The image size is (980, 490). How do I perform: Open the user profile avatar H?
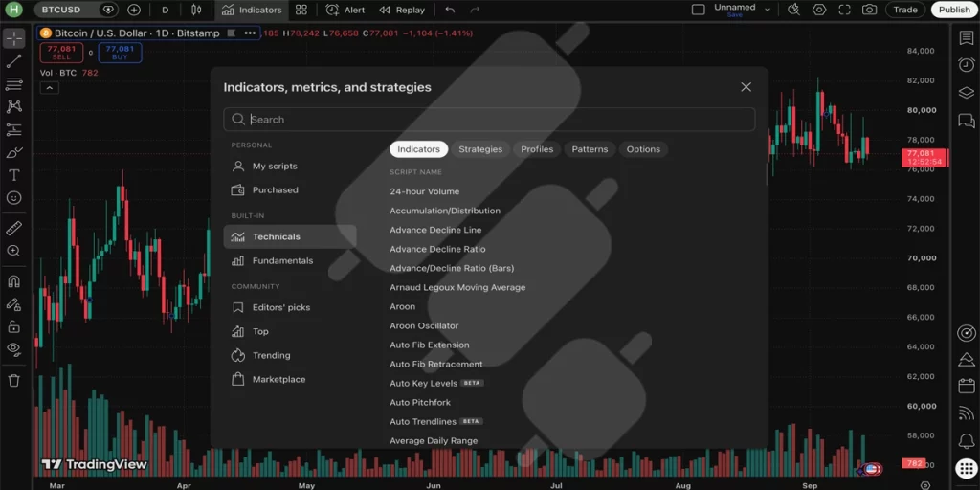click(13, 10)
